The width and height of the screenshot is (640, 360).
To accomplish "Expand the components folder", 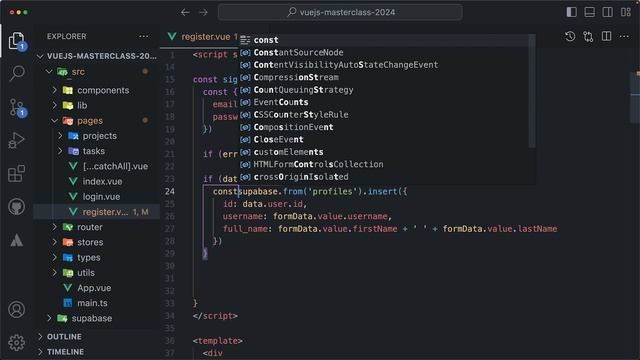I will (97, 90).
